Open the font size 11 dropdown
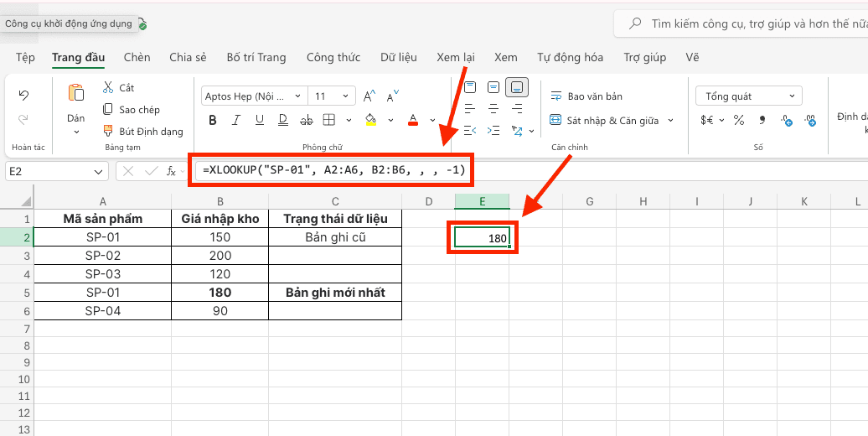 (345, 96)
